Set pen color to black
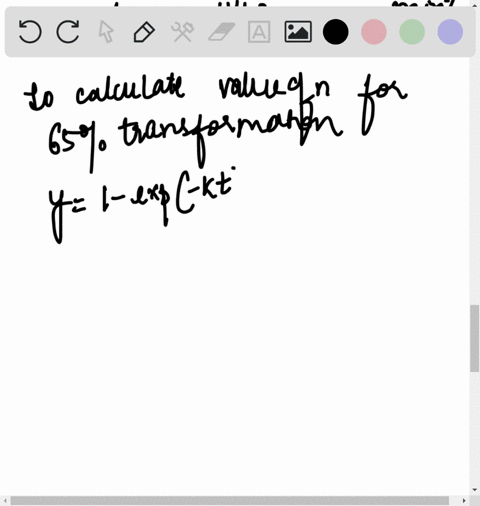The image size is (480, 506). [x=336, y=32]
